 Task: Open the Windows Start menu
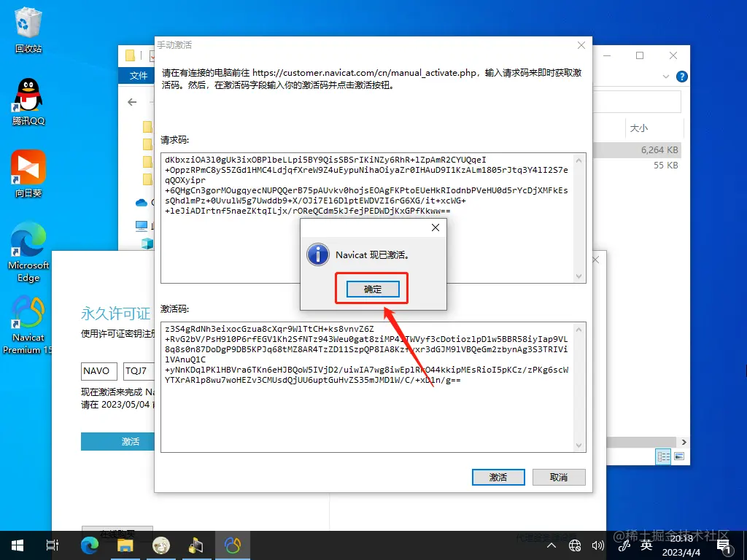[x=18, y=545]
